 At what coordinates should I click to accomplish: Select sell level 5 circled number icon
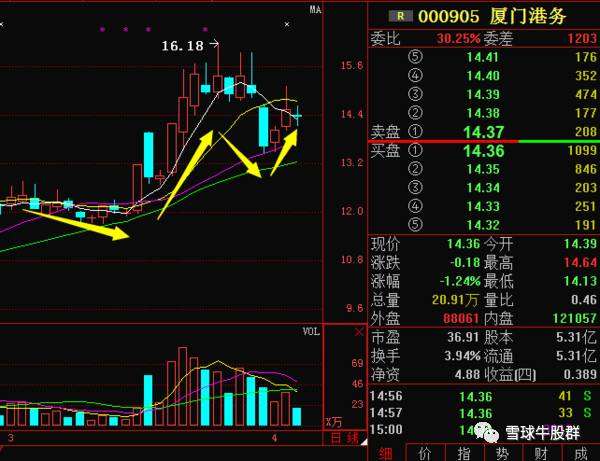click(415, 58)
